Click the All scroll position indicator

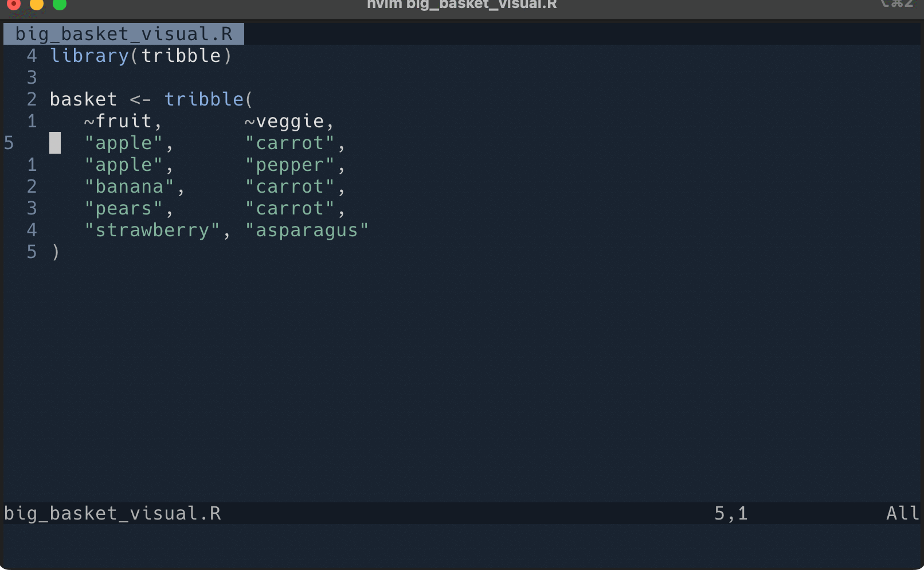point(902,513)
